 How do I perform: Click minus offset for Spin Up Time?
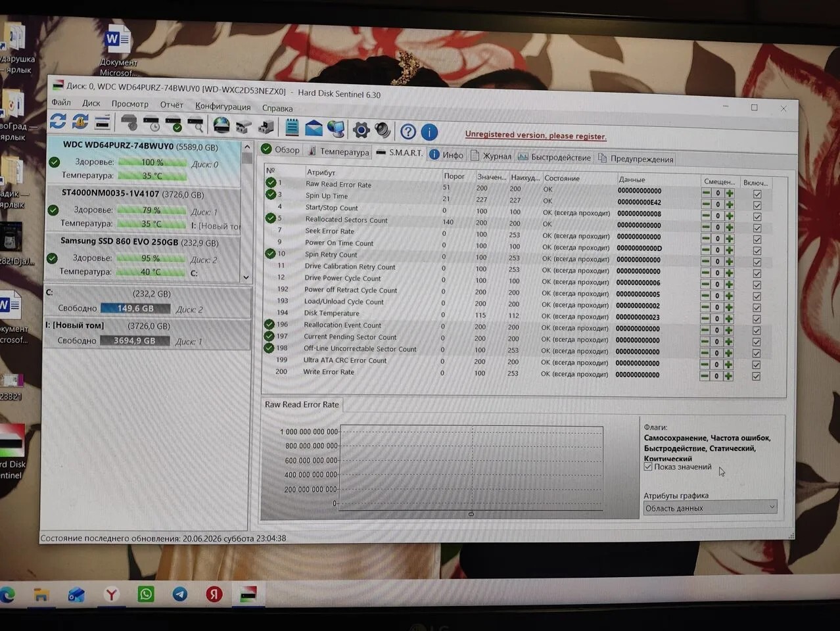tap(706, 204)
